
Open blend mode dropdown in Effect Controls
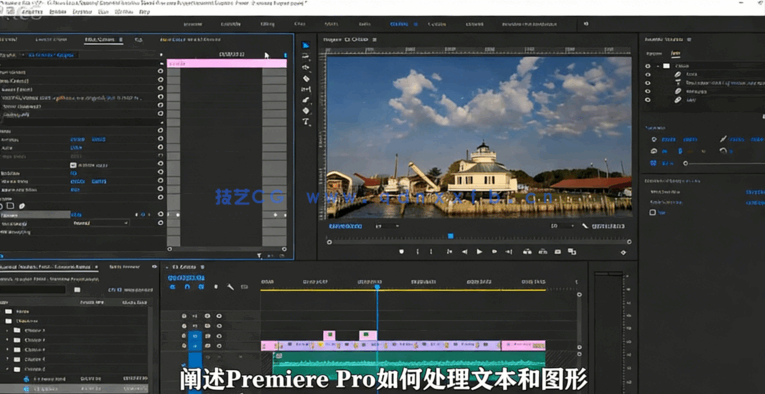101,223
